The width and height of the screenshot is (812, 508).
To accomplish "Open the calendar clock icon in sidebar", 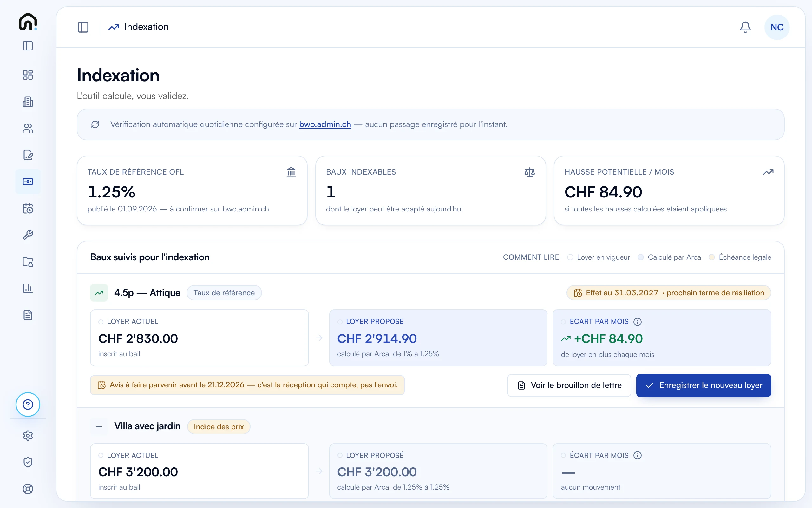I will 28,208.
